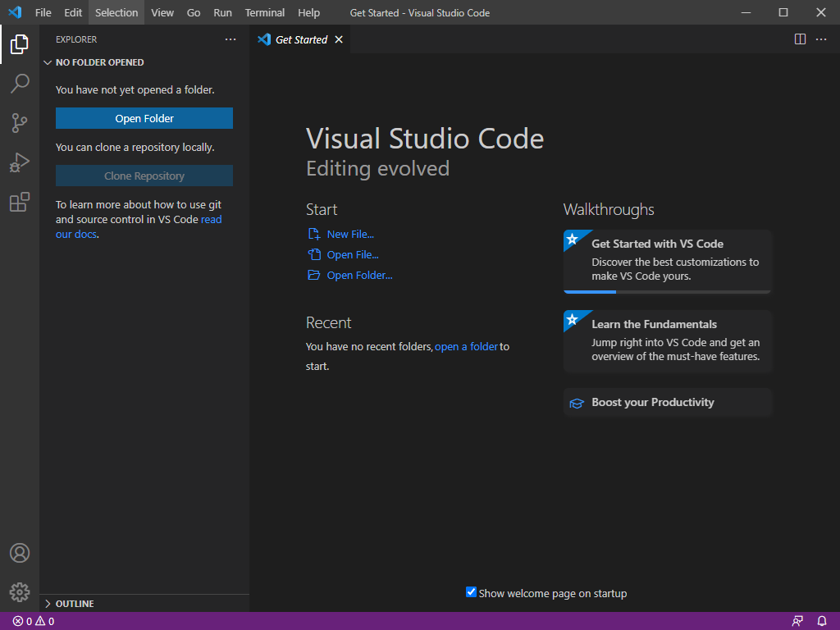
Task: Click the errors and warnings status indicator
Action: (33, 622)
